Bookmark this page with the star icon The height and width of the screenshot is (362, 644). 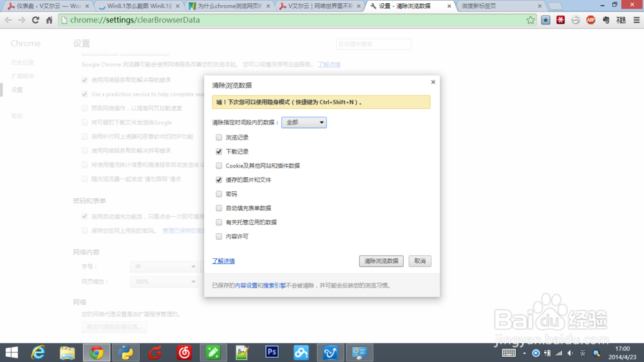(531, 20)
